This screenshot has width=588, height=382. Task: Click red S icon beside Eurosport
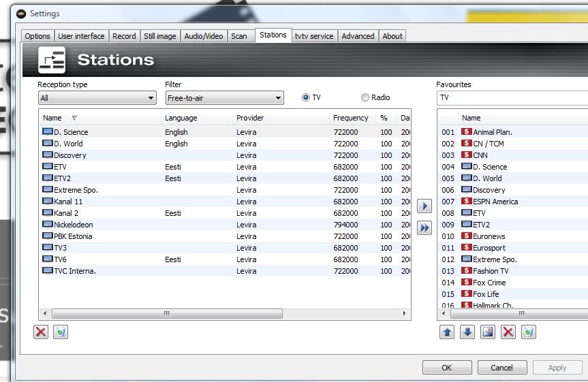coord(467,247)
